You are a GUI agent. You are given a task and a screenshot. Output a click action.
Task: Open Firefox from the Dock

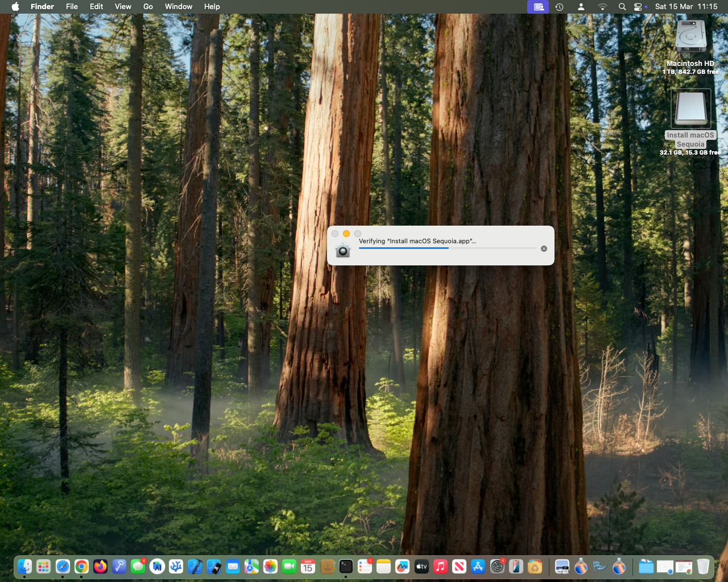pos(100,566)
